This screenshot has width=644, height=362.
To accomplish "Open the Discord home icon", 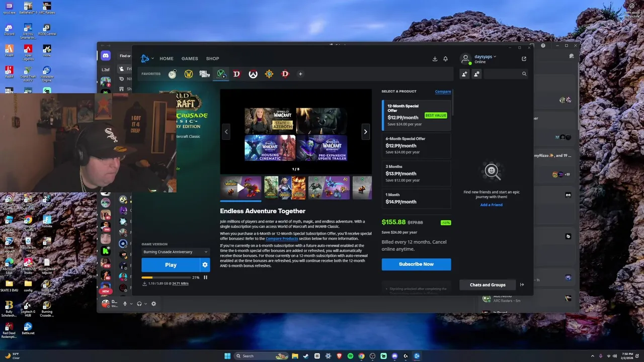I will [x=106, y=56].
